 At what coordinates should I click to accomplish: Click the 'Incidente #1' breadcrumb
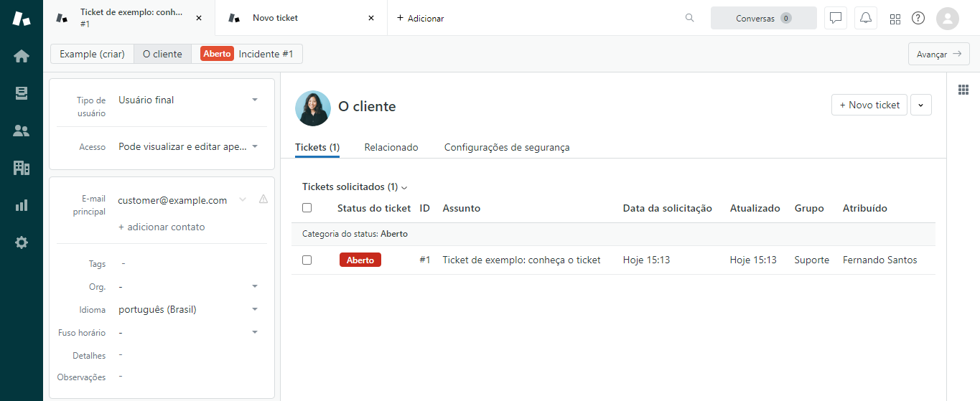247,54
